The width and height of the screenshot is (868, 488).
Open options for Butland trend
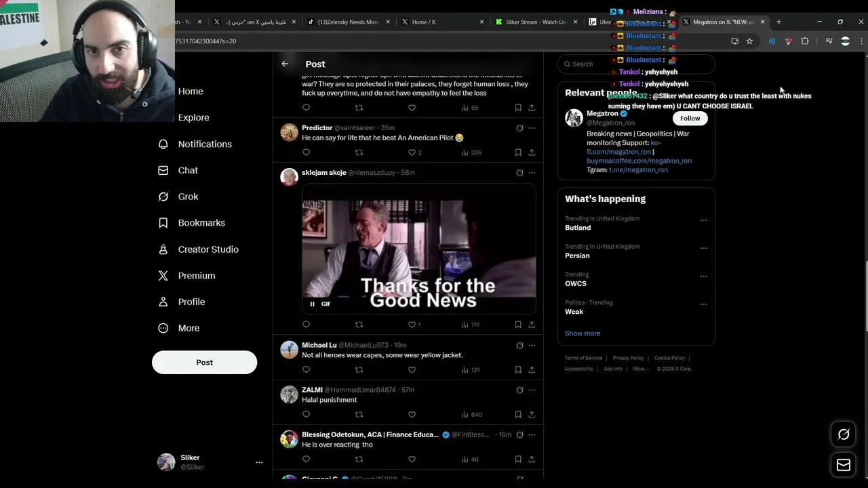[703, 220]
